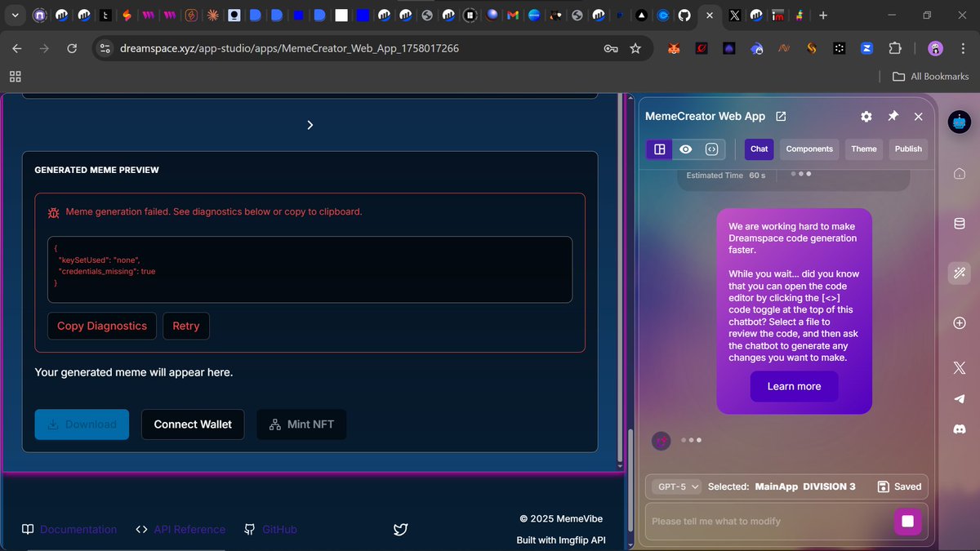Open the Publish tab
The image size is (980, 551).
(x=908, y=149)
